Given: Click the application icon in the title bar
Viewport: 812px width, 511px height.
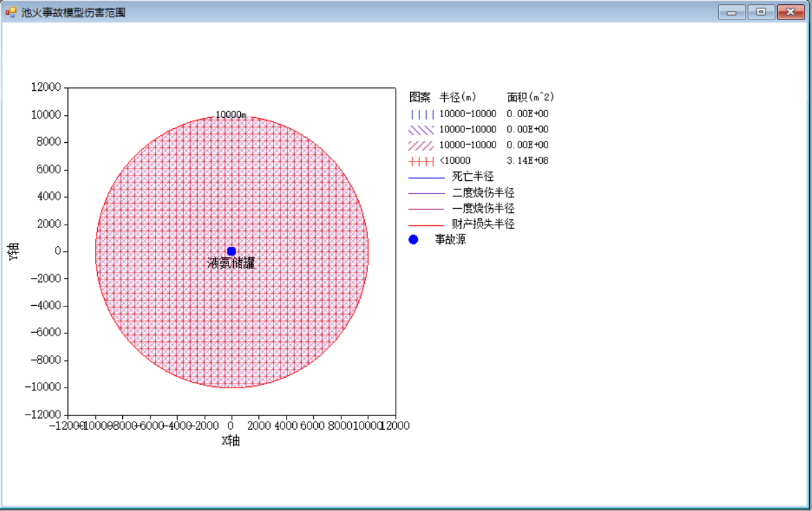Looking at the screenshot, I should coord(11,12).
